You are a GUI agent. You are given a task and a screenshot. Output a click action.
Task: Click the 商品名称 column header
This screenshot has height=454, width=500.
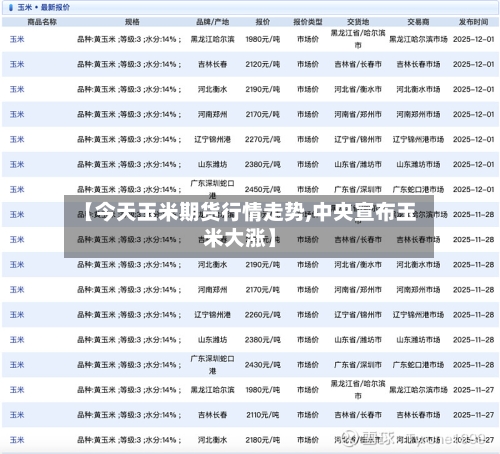pos(42,22)
